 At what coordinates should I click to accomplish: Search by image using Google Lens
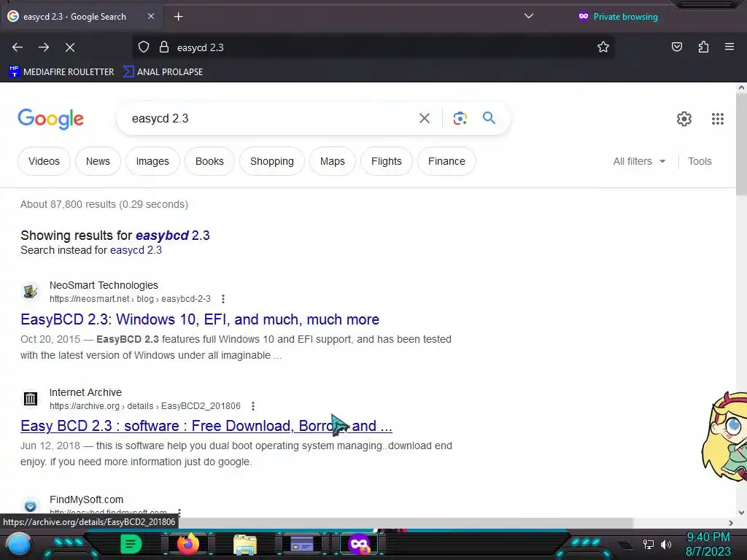click(x=460, y=118)
